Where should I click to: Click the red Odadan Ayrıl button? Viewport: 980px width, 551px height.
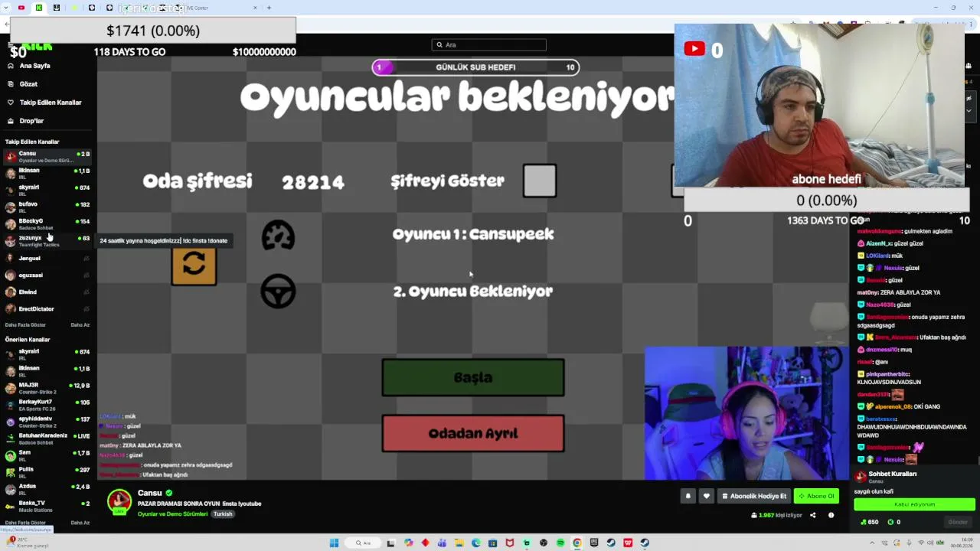[473, 433]
